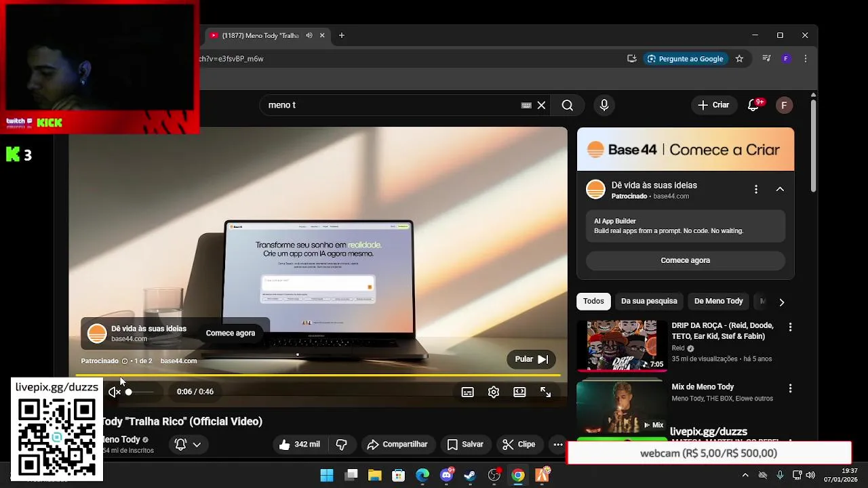Save video with Salvar button
The image size is (868, 488).
point(465,445)
